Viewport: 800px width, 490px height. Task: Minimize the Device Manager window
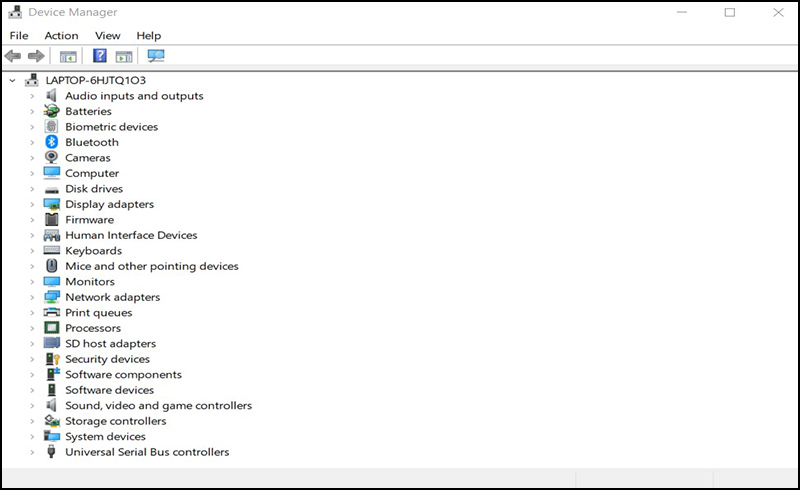pyautogui.click(x=682, y=12)
